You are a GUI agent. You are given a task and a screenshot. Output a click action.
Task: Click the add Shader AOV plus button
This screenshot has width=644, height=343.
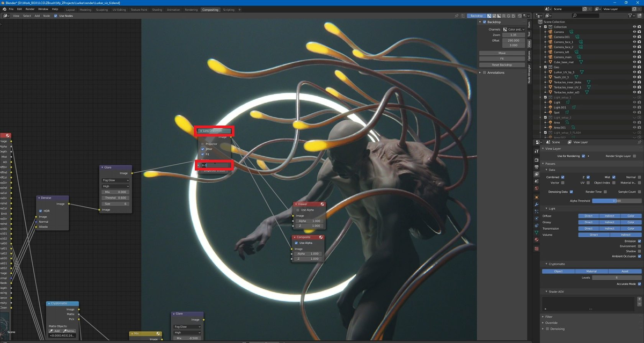639,298
